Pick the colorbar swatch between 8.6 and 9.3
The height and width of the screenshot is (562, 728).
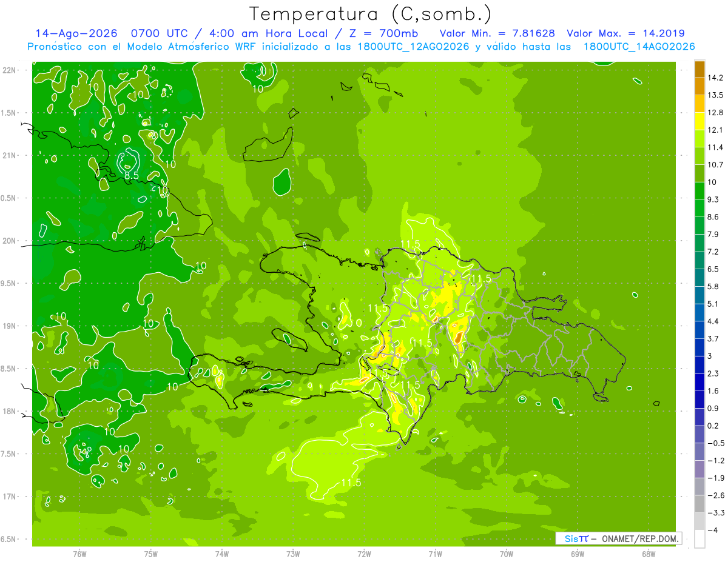tap(699, 208)
